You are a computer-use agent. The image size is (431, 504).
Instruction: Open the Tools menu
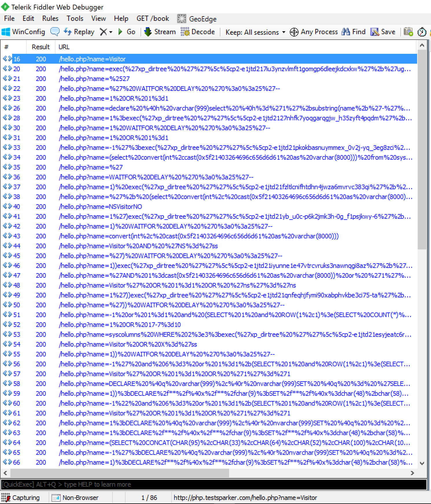[75, 19]
